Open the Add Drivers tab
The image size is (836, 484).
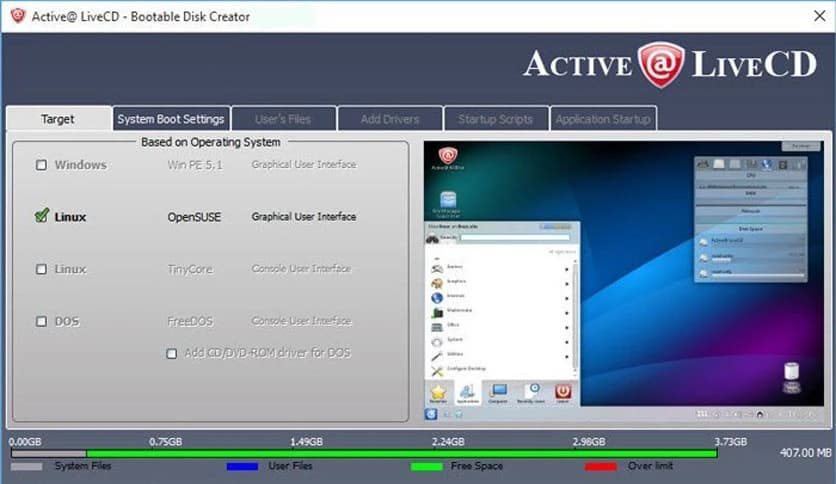(x=390, y=118)
